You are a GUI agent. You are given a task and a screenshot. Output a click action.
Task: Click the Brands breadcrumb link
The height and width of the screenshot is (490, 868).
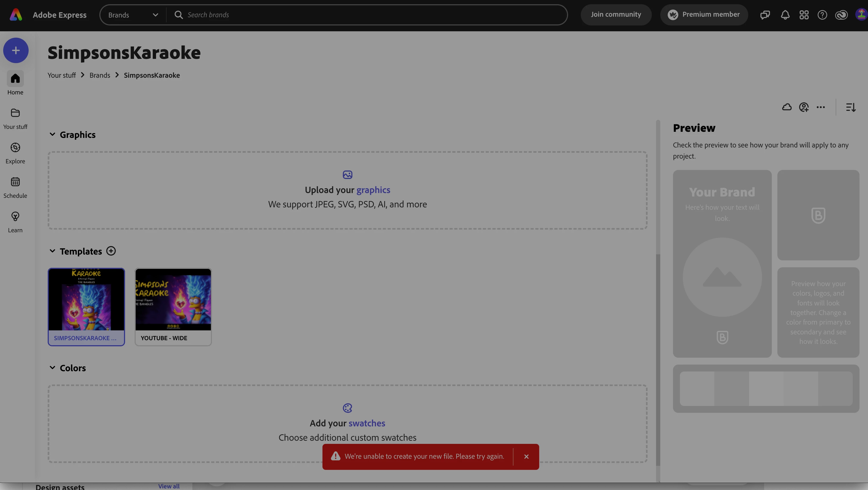coord(100,75)
